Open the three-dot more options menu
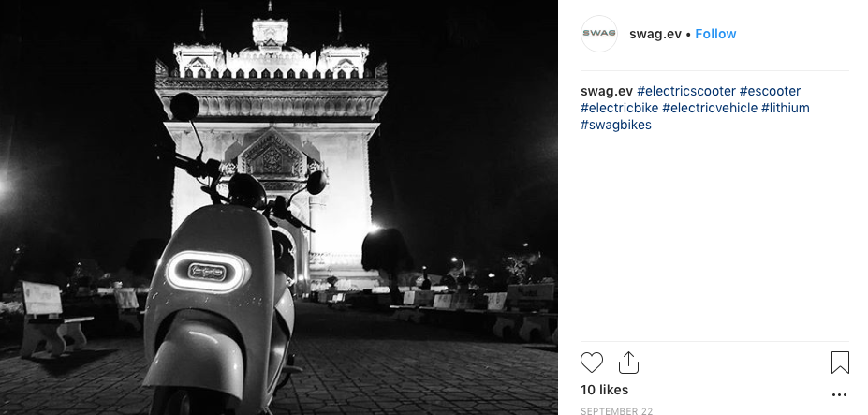This screenshot has width=868, height=415. click(x=839, y=394)
